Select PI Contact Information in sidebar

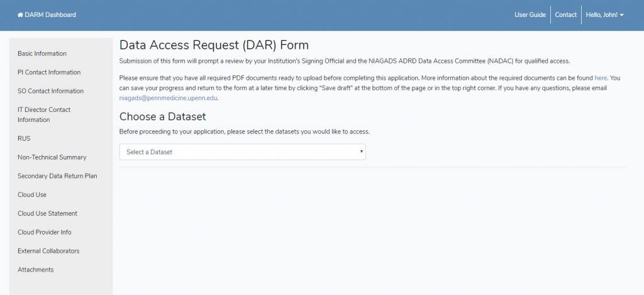[x=49, y=72]
